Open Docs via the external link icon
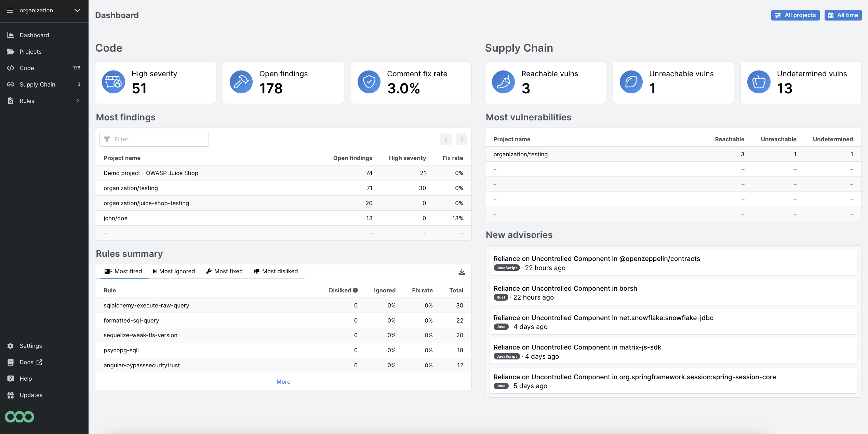The width and height of the screenshot is (868, 434). click(x=40, y=362)
